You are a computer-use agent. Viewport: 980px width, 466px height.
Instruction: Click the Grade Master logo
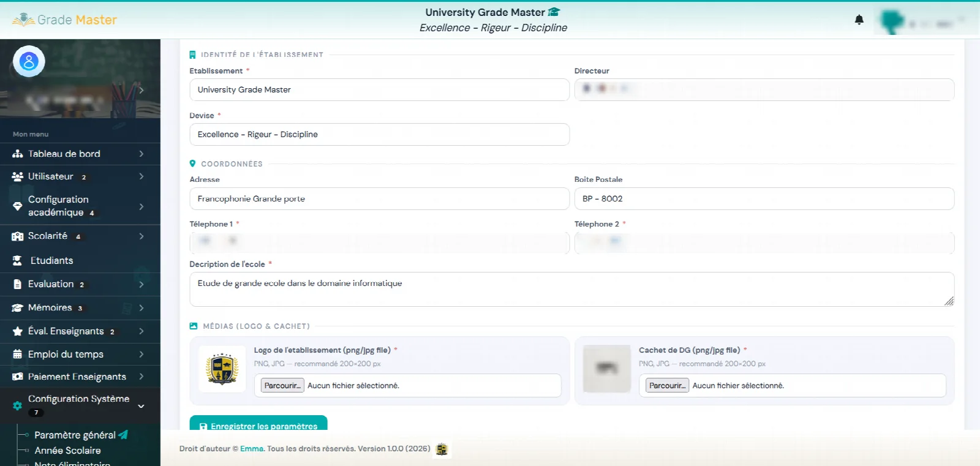(64, 20)
